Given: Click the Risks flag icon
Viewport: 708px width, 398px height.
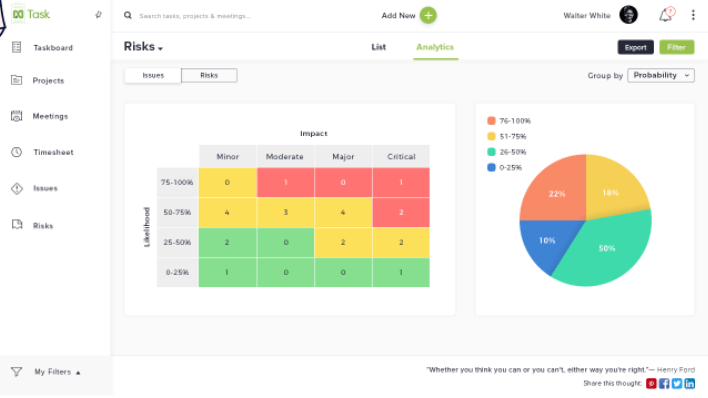Looking at the screenshot, I should [17, 225].
